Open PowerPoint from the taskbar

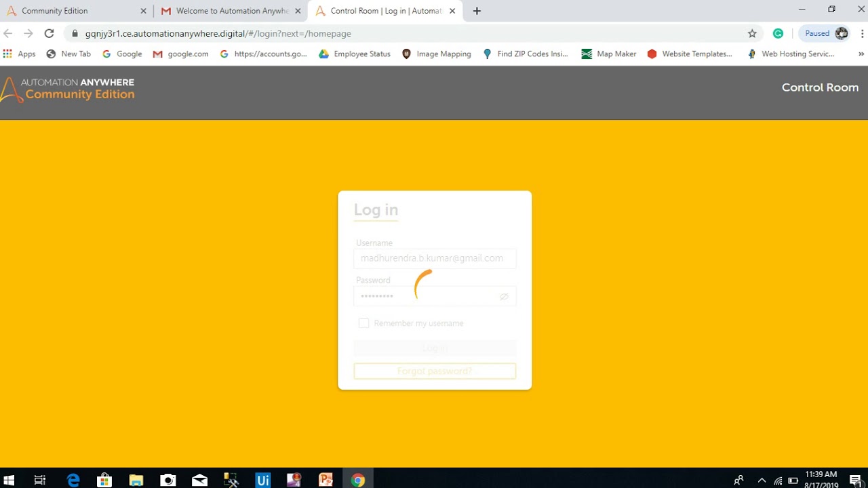[326, 480]
